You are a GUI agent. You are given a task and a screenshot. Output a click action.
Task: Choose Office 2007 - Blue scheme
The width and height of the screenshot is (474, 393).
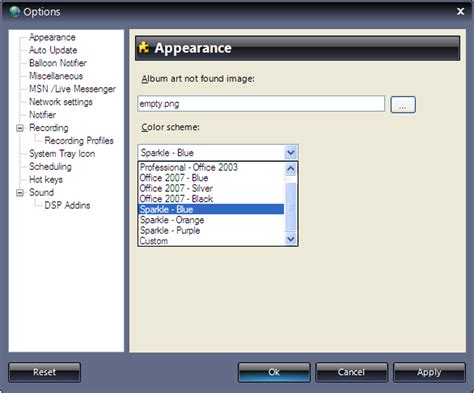(211, 178)
